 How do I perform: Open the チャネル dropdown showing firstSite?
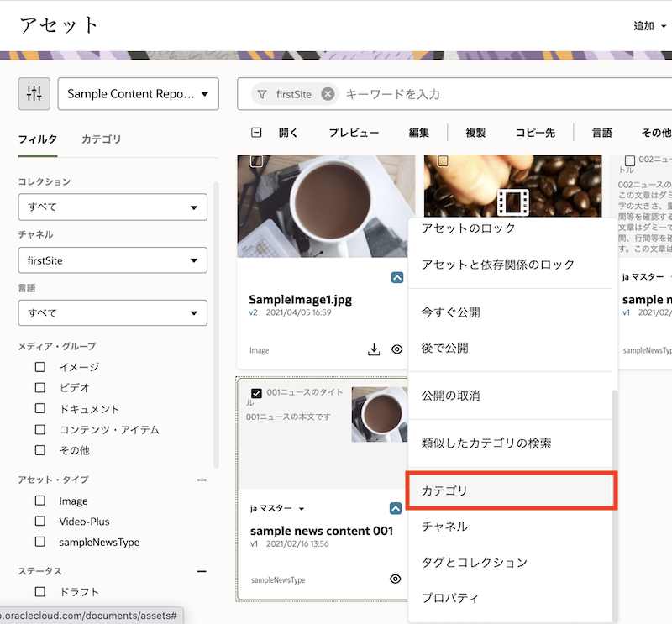(x=112, y=260)
